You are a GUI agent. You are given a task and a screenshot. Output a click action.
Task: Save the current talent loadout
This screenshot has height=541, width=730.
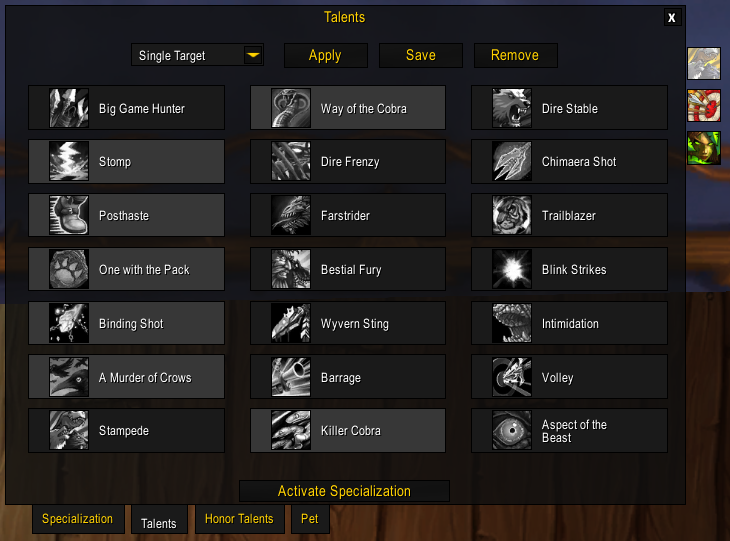click(x=421, y=56)
